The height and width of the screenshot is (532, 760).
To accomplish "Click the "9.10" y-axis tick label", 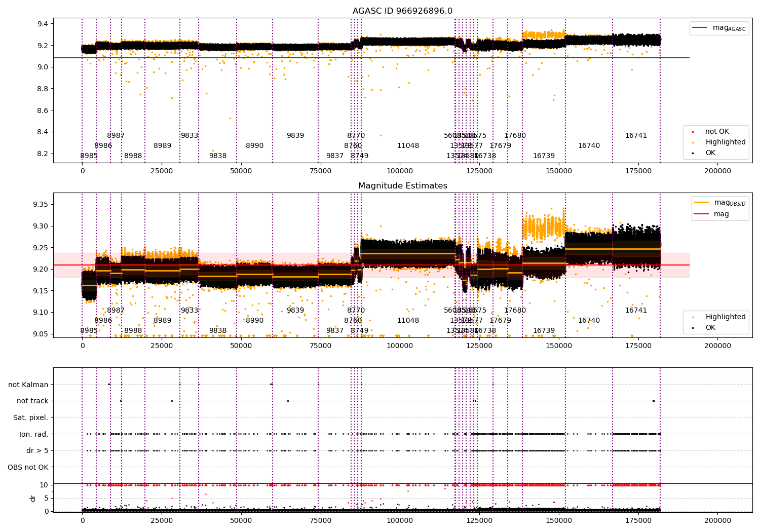I will tap(41, 312).
